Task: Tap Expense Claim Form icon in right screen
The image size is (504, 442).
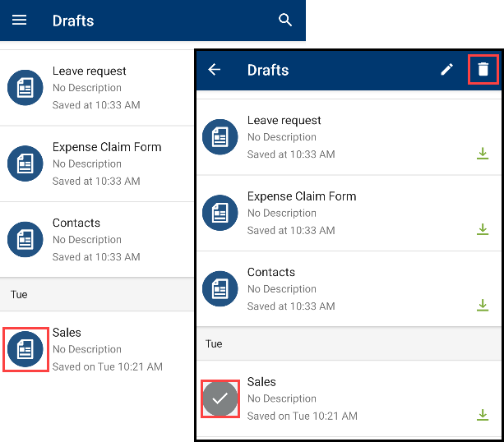Action: pyautogui.click(x=220, y=213)
